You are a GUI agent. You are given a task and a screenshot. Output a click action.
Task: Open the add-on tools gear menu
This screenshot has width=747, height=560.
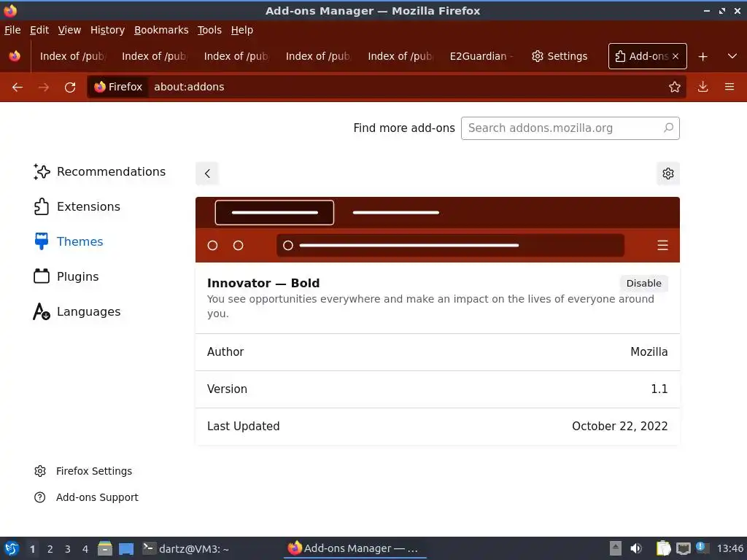pyautogui.click(x=668, y=174)
